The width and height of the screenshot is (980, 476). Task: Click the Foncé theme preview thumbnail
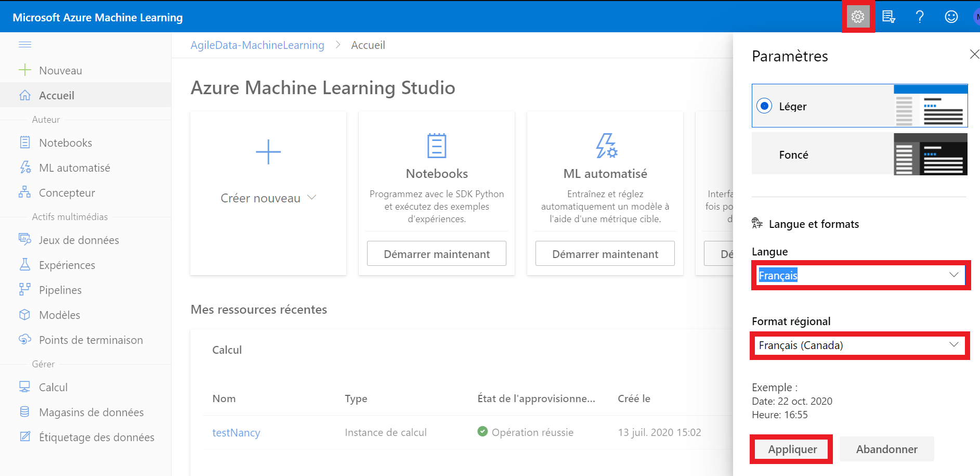930,154
